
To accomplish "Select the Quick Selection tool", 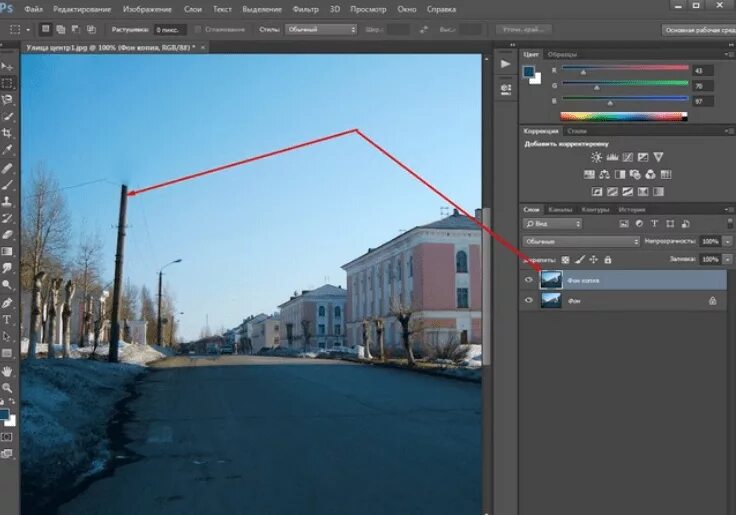I will pos(7,117).
